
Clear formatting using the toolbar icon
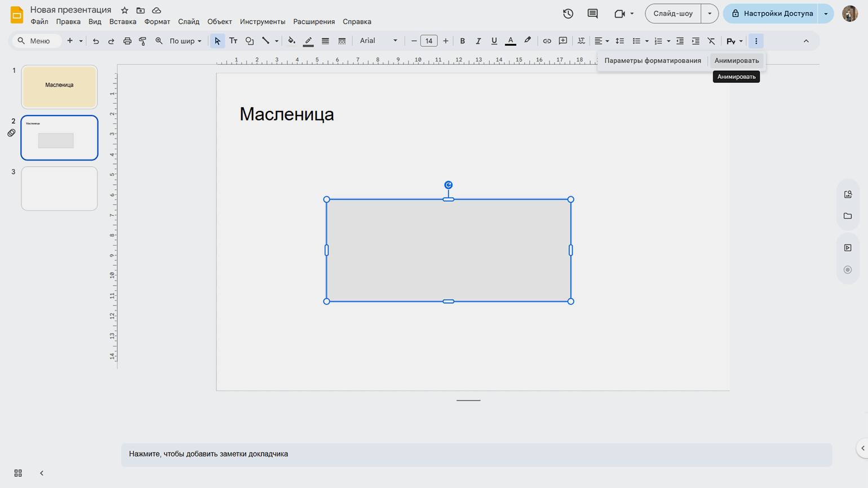point(711,41)
